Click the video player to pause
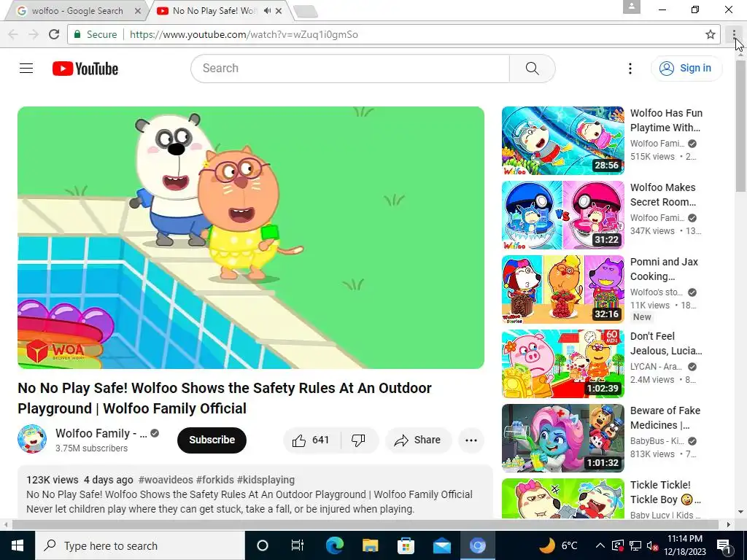The height and width of the screenshot is (560, 747). pos(251,237)
